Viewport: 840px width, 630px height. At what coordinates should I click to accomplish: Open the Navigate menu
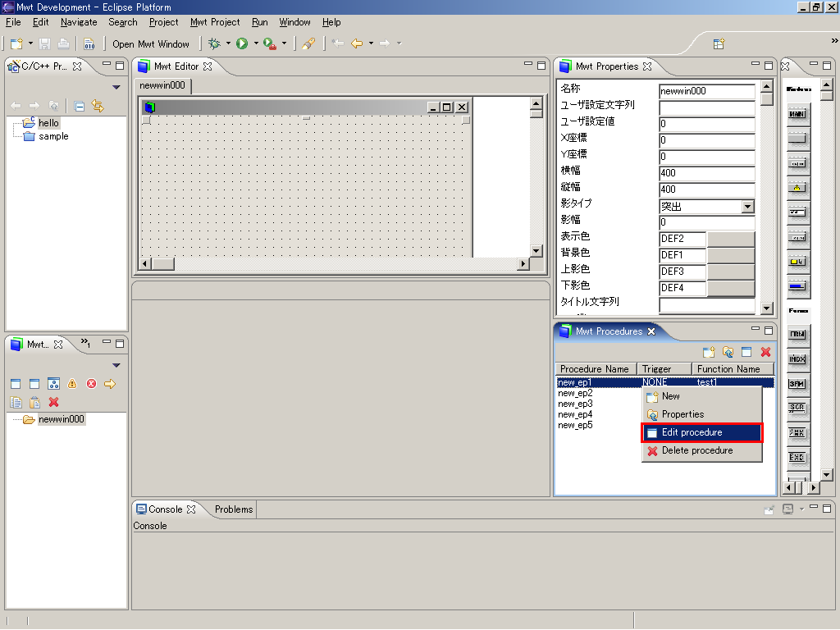point(79,22)
